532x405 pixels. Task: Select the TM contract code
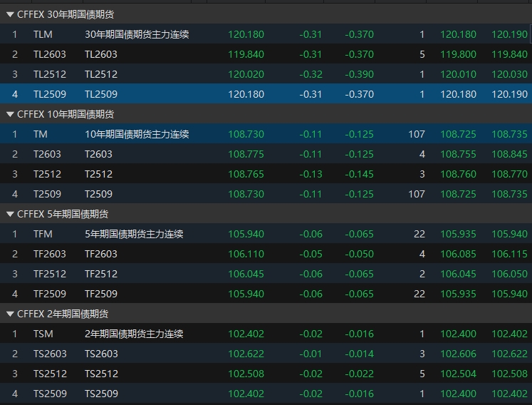tap(41, 134)
